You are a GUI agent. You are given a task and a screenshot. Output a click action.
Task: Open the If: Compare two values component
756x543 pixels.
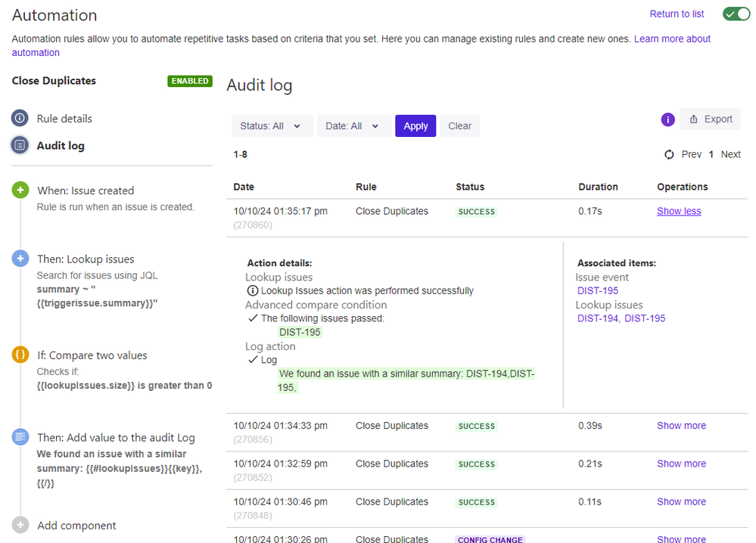click(x=92, y=355)
